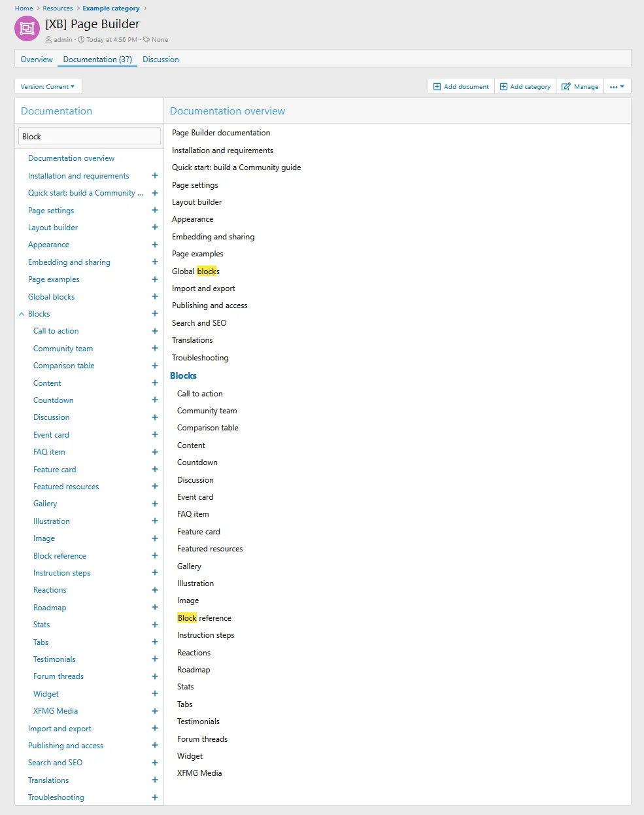Image resolution: width=644 pixels, height=815 pixels.
Task: Open the Resources breadcrumb link
Action: click(x=58, y=9)
